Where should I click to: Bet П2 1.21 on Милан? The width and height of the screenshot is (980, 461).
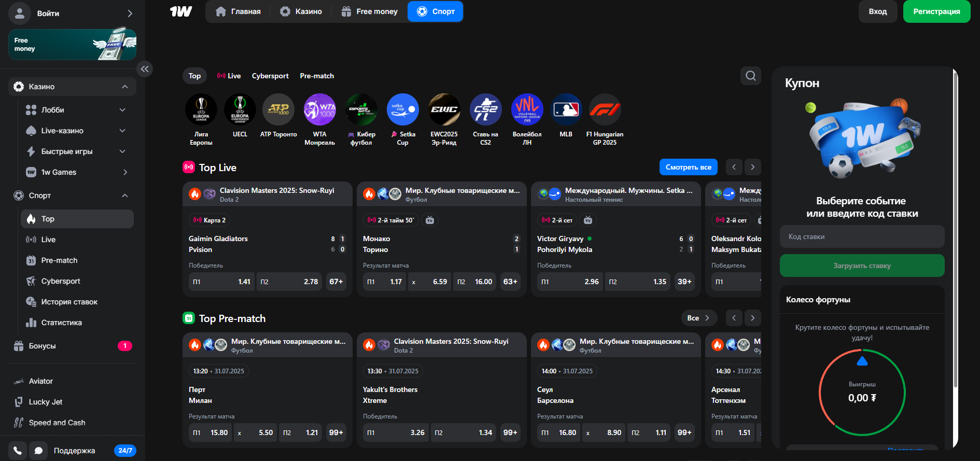point(301,432)
